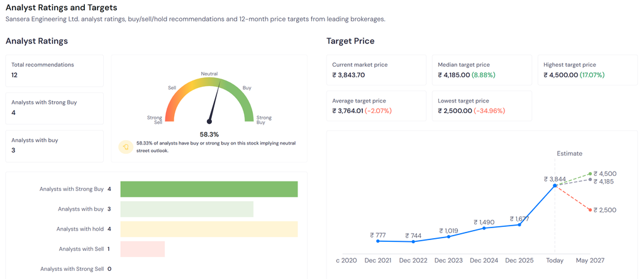The width and height of the screenshot is (644, 279).
Task: Click the ₹ 1,677 Dec 2025 data point
Action: tap(519, 225)
